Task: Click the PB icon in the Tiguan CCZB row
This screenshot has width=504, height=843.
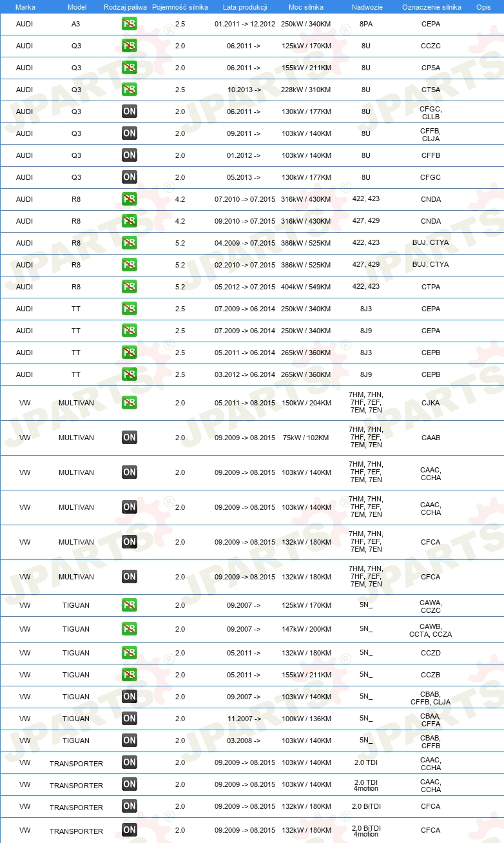Action: click(130, 675)
